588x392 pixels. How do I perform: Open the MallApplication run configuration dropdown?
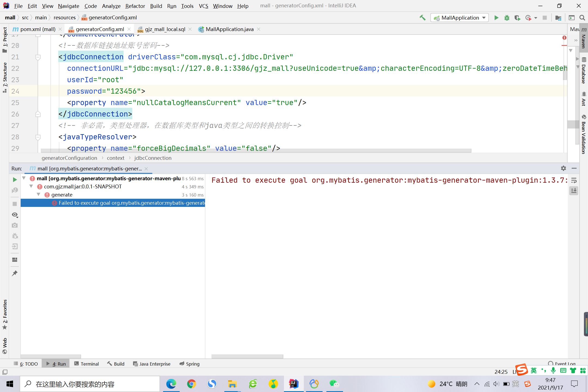460,18
